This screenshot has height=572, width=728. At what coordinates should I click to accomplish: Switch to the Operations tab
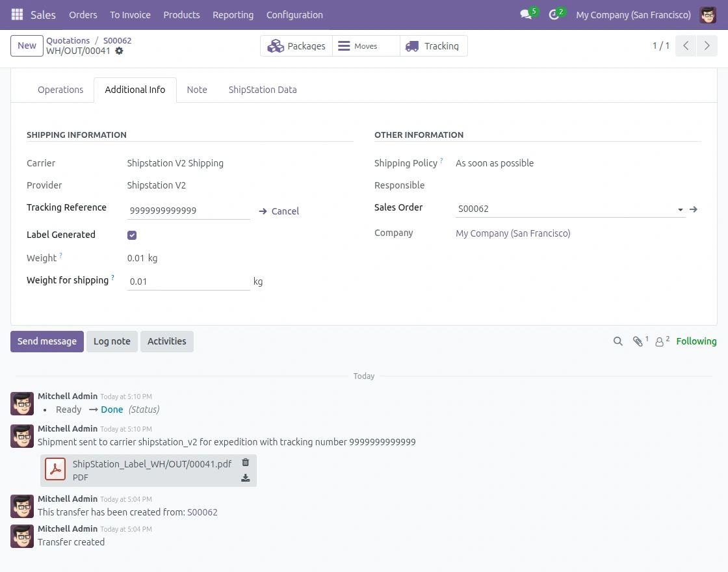click(60, 90)
